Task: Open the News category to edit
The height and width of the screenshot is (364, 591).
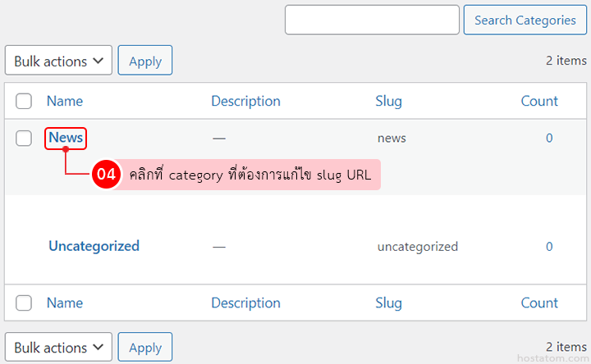Action: pos(66,138)
